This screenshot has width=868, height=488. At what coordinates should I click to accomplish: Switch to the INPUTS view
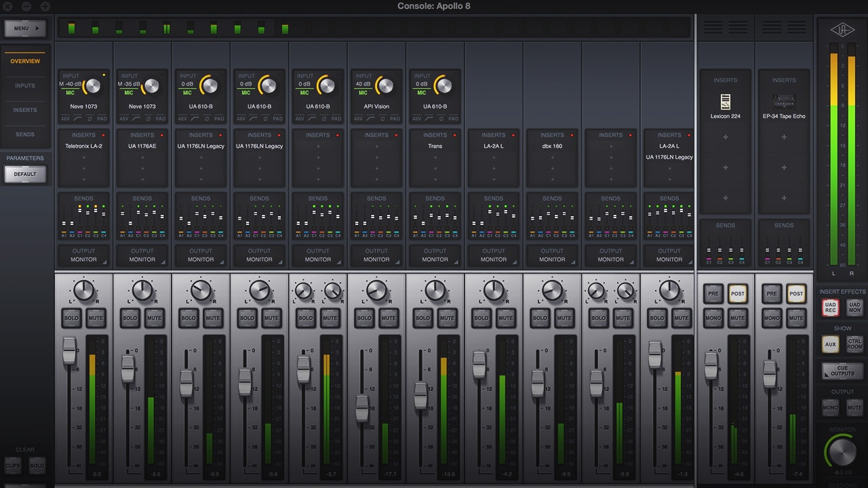point(25,85)
